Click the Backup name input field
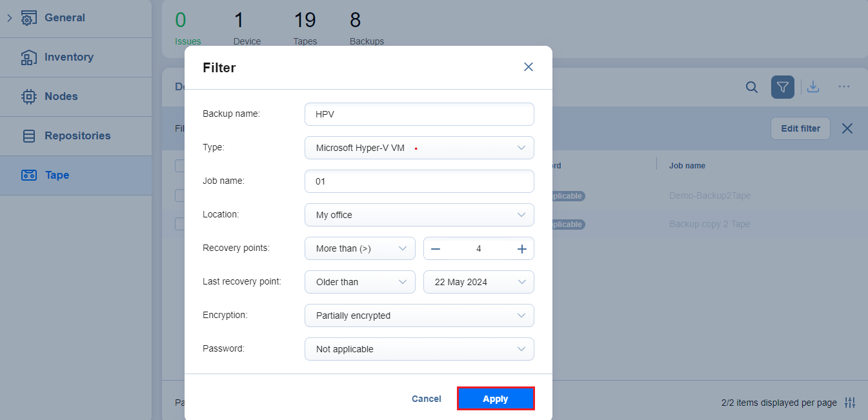Screen dimensions: 868x420 [419, 114]
